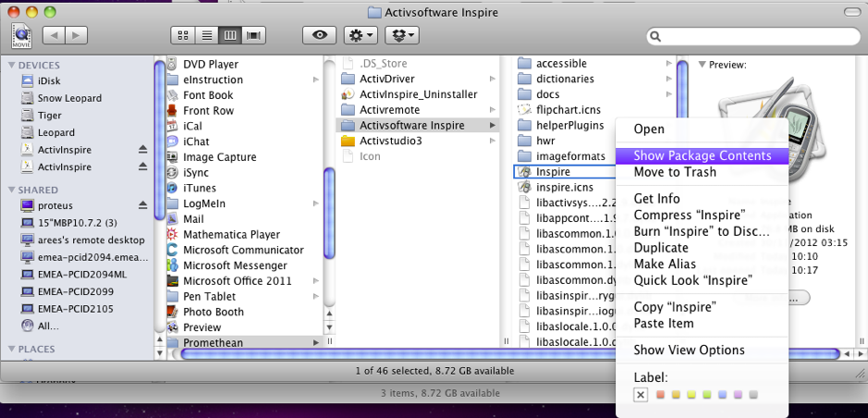Image resolution: width=868 pixels, height=418 pixels.
Task: Click Make Alias menu entry
Action: [x=665, y=264]
